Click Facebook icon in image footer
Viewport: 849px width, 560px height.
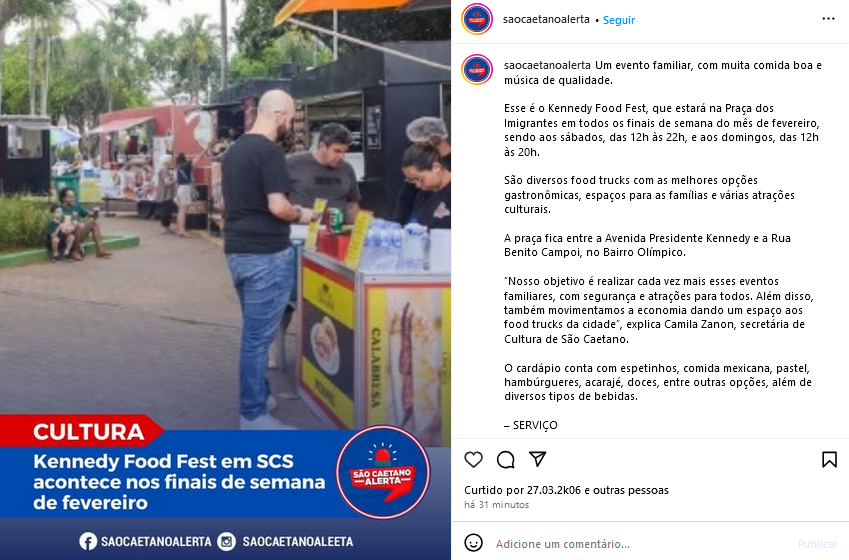coord(88,541)
